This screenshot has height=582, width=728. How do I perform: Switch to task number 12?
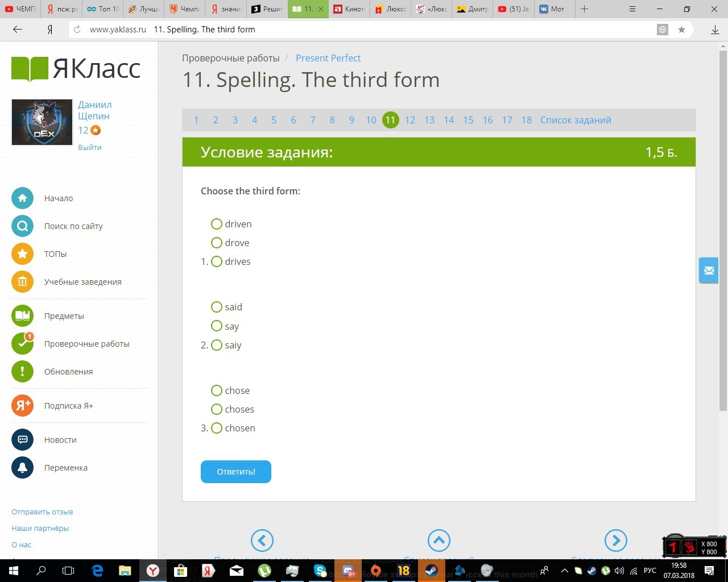pyautogui.click(x=410, y=120)
